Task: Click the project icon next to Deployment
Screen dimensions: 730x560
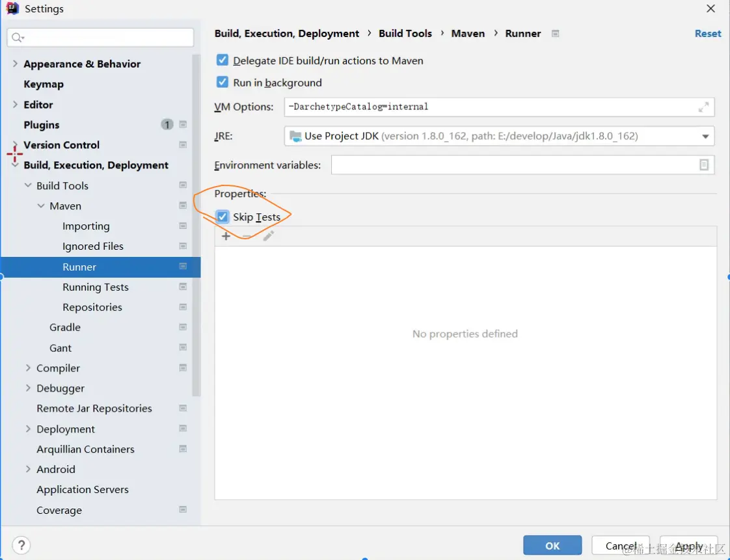Action: (x=183, y=428)
